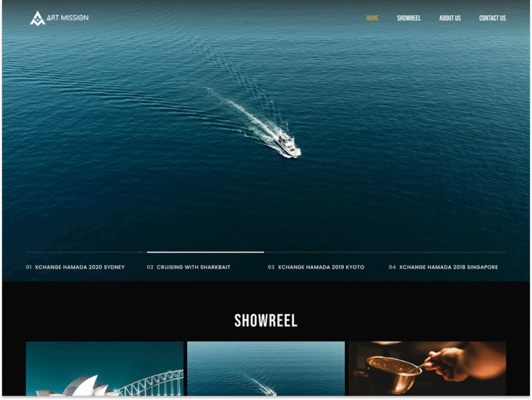Click the Showreel section heading
The width and height of the screenshot is (532, 400).
265,320
